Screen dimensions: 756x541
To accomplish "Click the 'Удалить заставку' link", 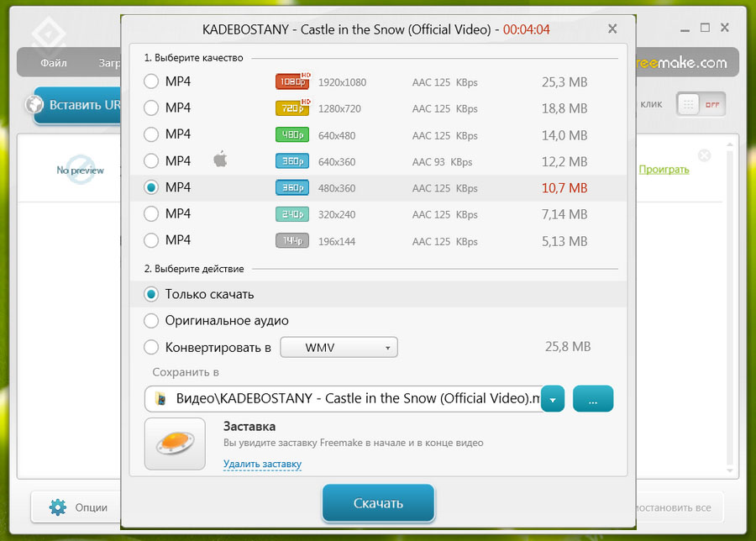I will tap(262, 464).
